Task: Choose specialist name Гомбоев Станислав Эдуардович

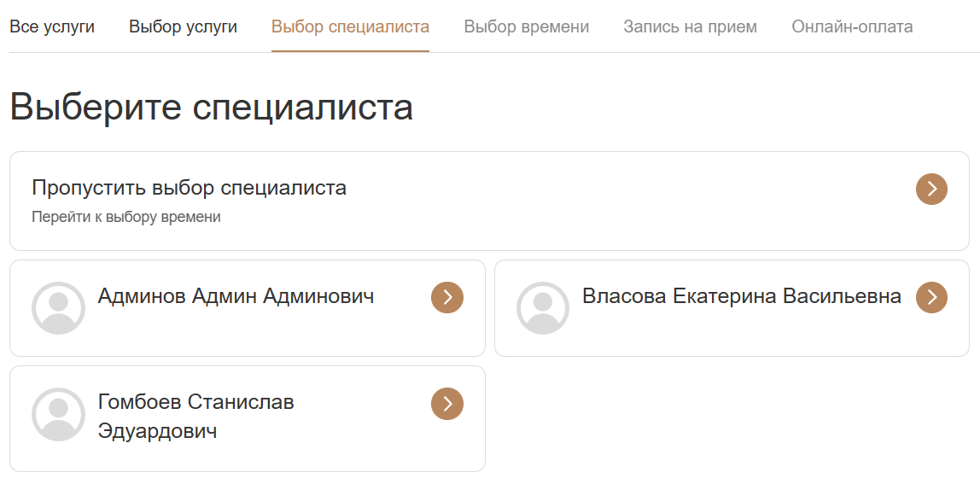Action: click(196, 416)
